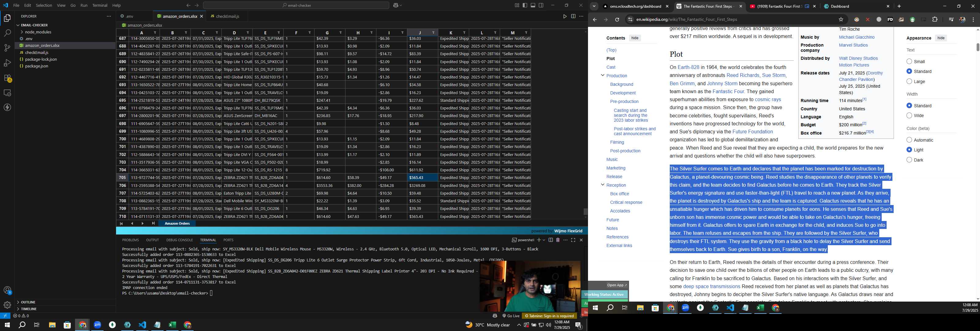Open Source Control view in activity bar
The width and height of the screenshot is (980, 331).
point(7,48)
